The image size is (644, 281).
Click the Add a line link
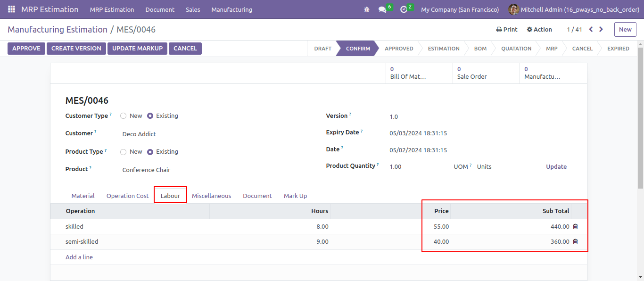(x=79, y=257)
